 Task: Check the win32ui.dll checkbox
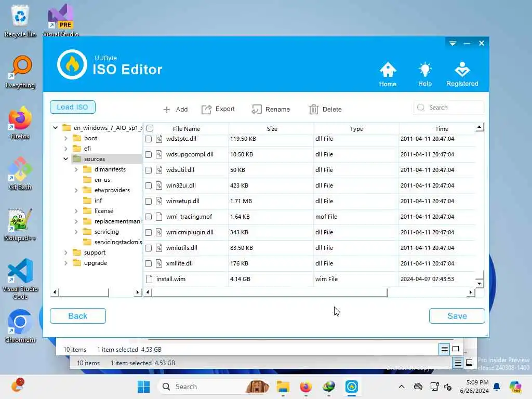click(x=148, y=186)
